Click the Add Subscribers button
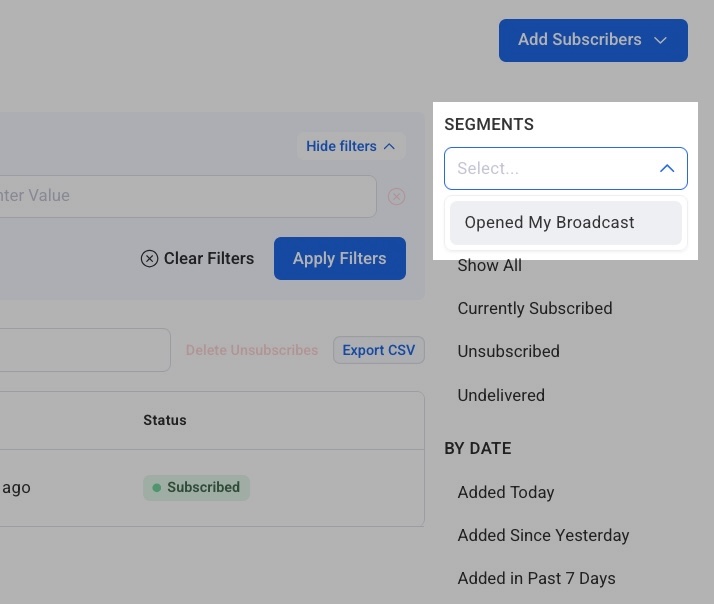This screenshot has width=714, height=604. (580, 40)
